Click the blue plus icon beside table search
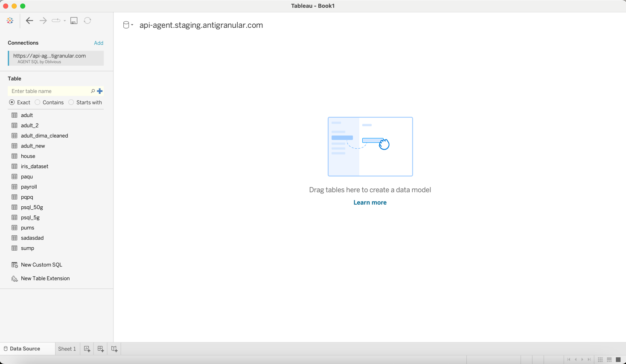This screenshot has width=626, height=364. pos(100,91)
